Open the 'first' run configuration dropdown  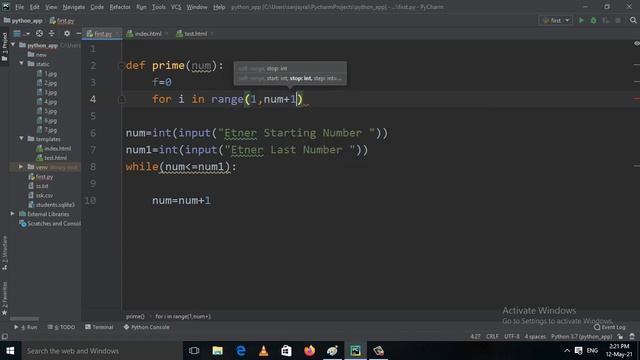click(x=556, y=20)
